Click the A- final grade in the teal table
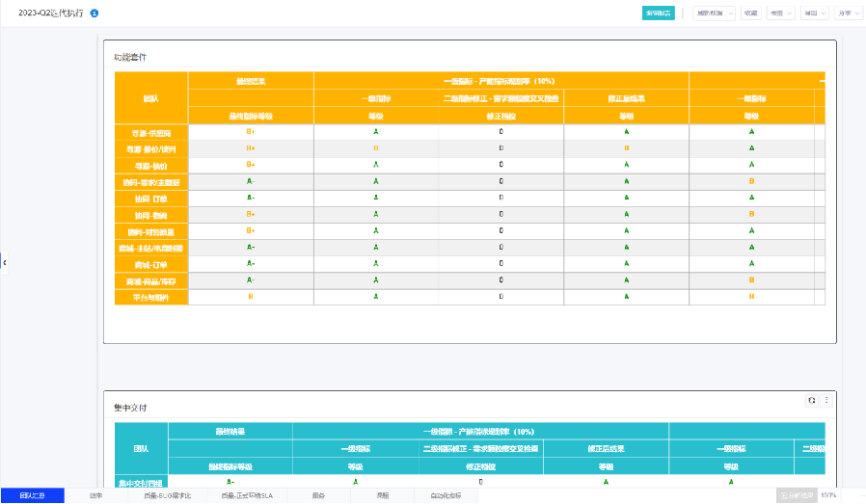The height and width of the screenshot is (504, 866). [230, 482]
